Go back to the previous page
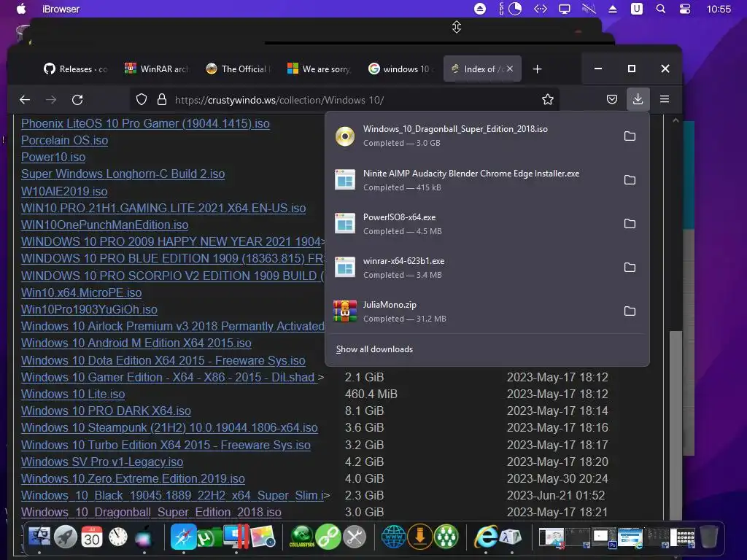The height and width of the screenshot is (560, 747). click(25, 99)
